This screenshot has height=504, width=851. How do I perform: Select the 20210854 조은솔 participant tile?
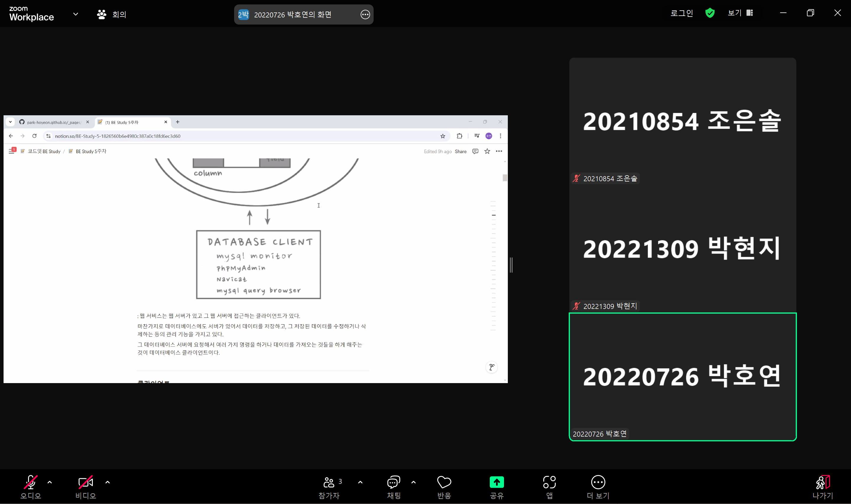(682, 121)
